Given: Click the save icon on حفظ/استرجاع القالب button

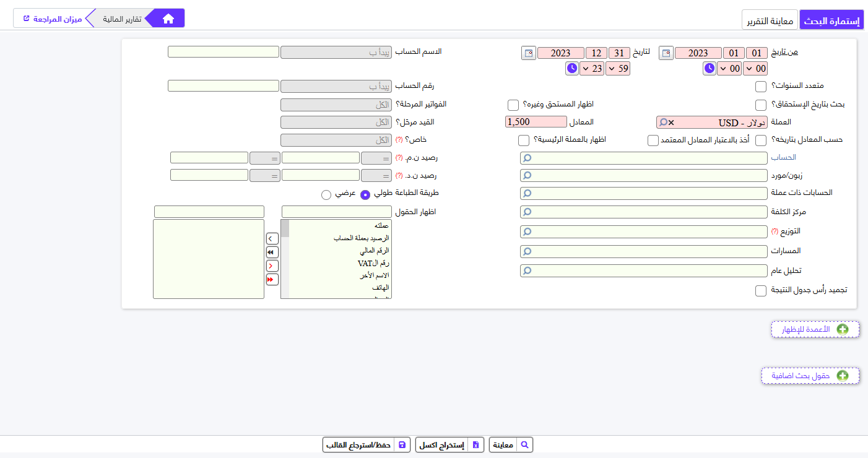Looking at the screenshot, I should [403, 444].
